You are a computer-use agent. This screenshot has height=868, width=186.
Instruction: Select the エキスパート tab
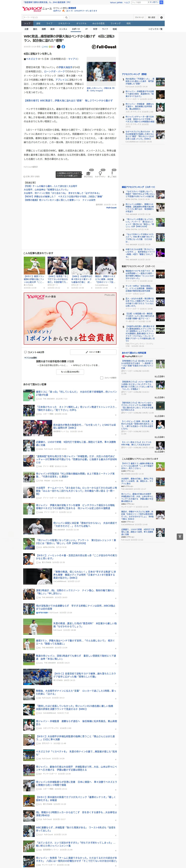click(64, 24)
